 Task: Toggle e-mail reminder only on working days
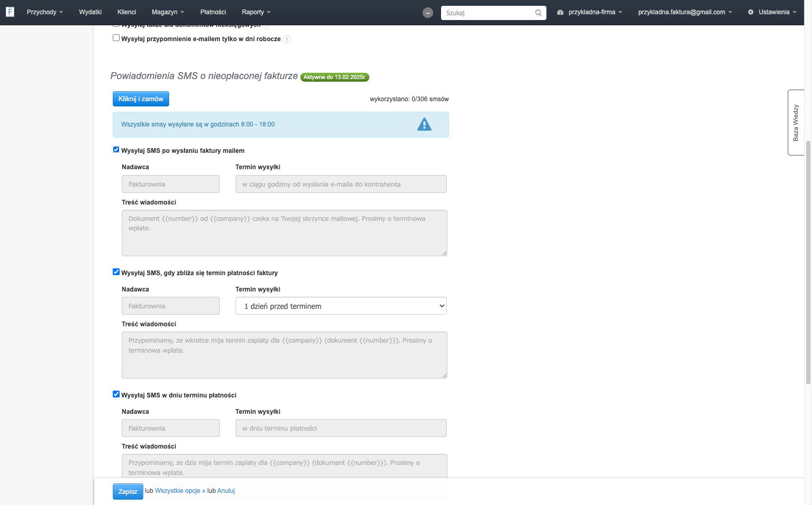pos(116,38)
